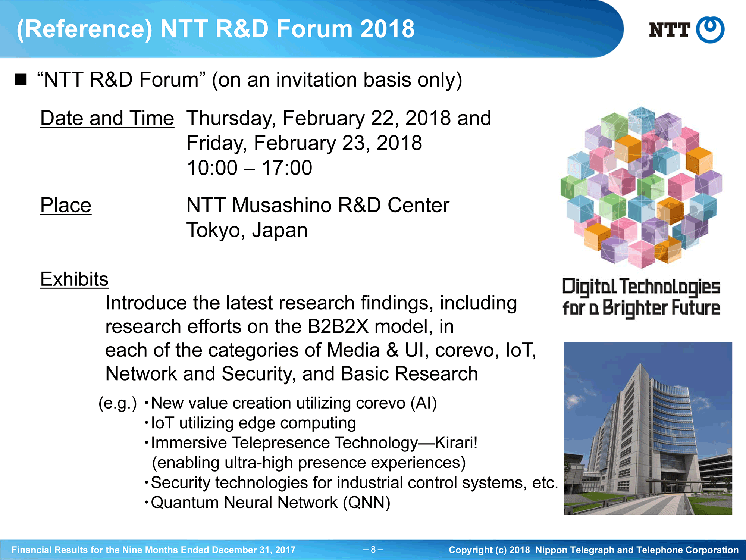Click the 10:00 – 17:00 time text
Screen dimensions: 746x560
click(x=250, y=168)
